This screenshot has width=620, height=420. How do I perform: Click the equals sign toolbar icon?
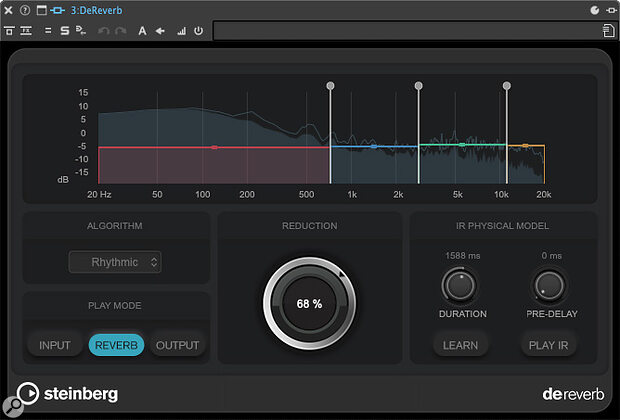click(x=48, y=30)
